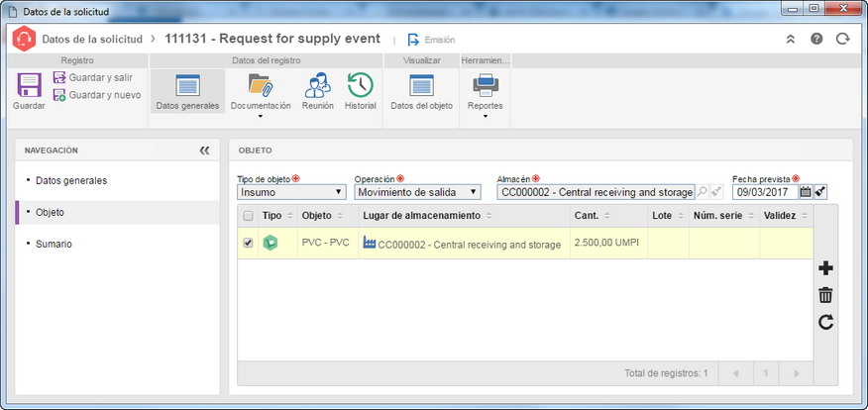This screenshot has width=868, height=410.
Task: Open the Documentación folder icon
Action: pyautogui.click(x=261, y=85)
